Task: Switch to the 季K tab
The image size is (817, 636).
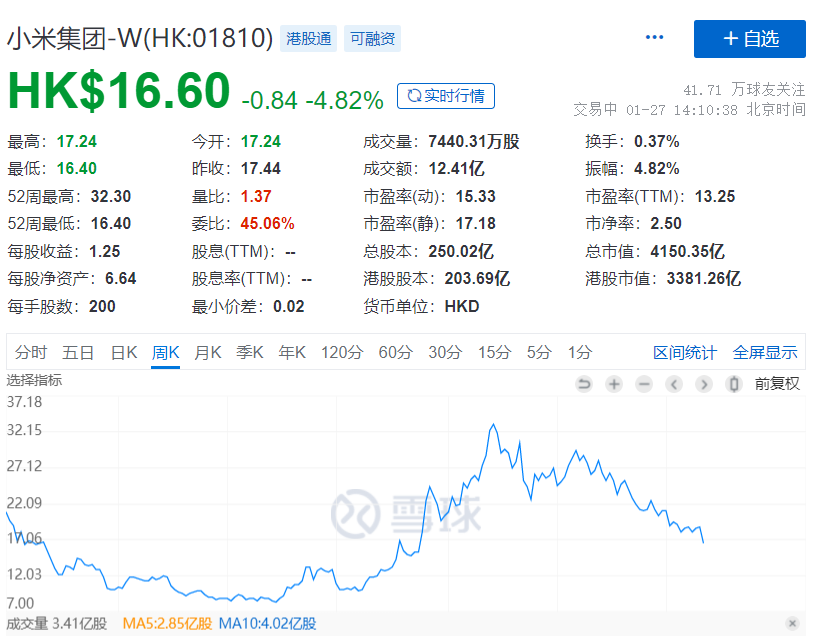Action: 250,353
